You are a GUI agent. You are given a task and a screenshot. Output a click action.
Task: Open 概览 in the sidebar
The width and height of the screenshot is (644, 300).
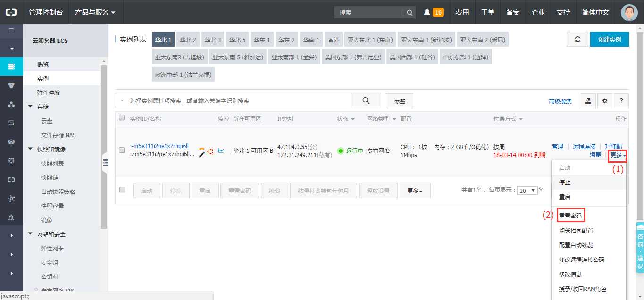[43, 64]
